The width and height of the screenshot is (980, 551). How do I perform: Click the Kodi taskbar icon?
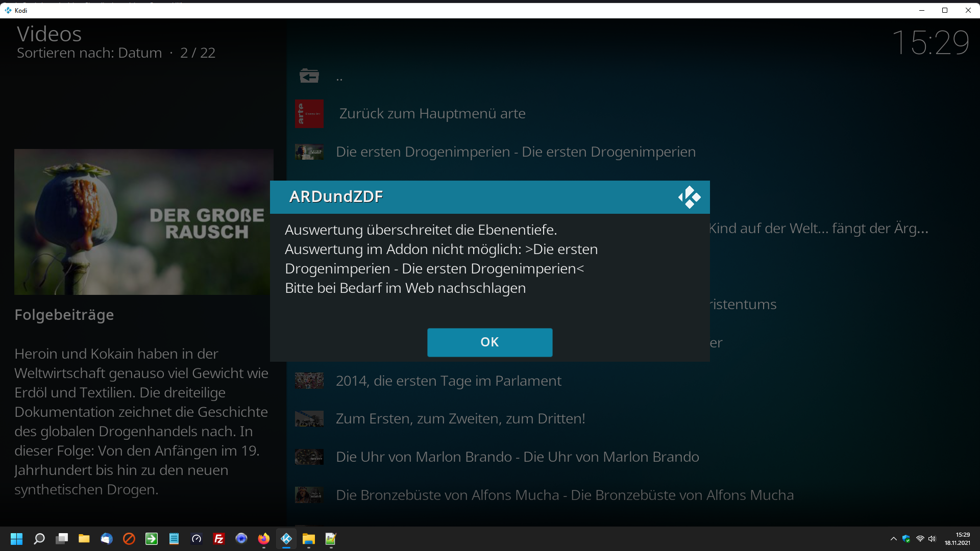click(x=286, y=539)
